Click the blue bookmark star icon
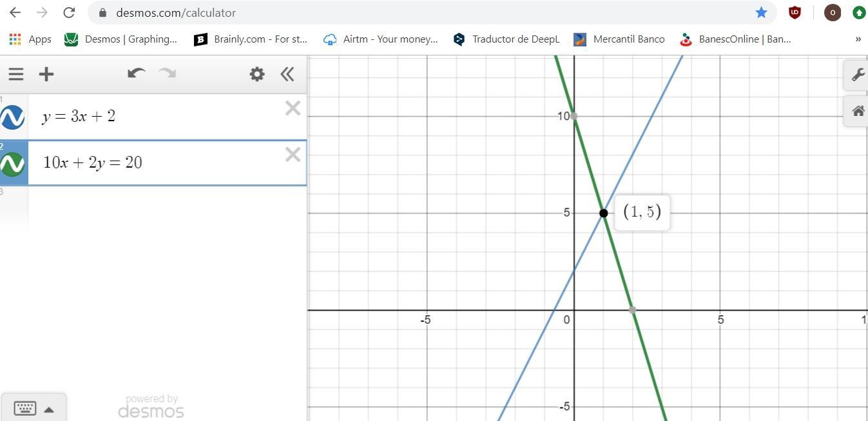Screen dimensions: 868x421 pyautogui.click(x=761, y=12)
